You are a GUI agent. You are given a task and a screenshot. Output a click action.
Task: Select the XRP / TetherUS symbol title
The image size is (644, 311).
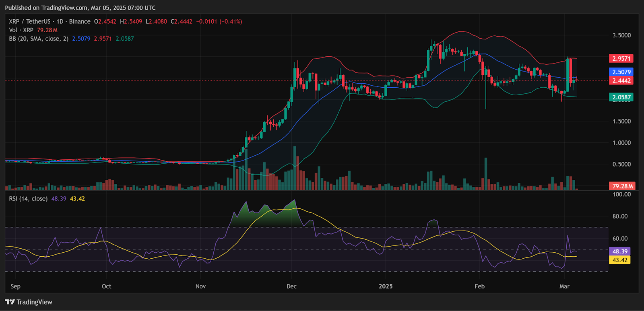29,22
